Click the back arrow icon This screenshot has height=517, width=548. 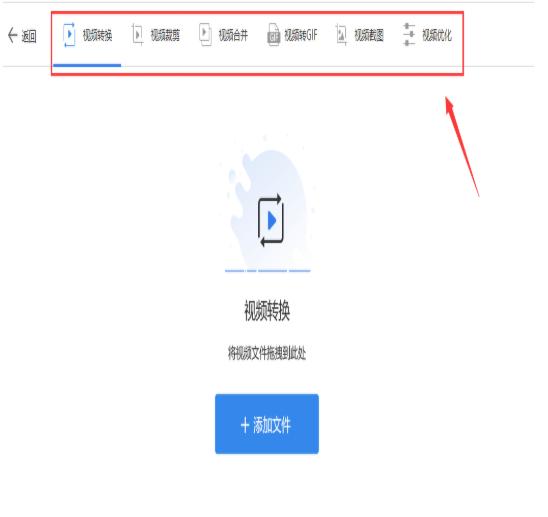click(12, 35)
